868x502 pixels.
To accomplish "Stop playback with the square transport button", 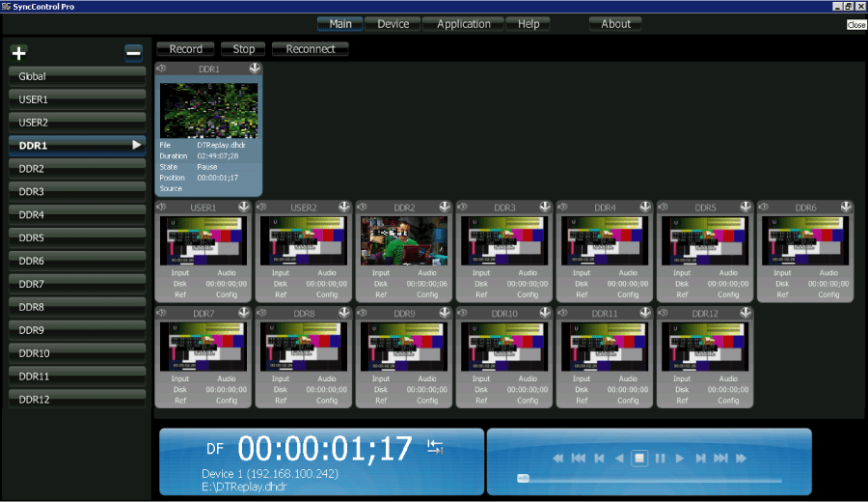I will [x=639, y=459].
